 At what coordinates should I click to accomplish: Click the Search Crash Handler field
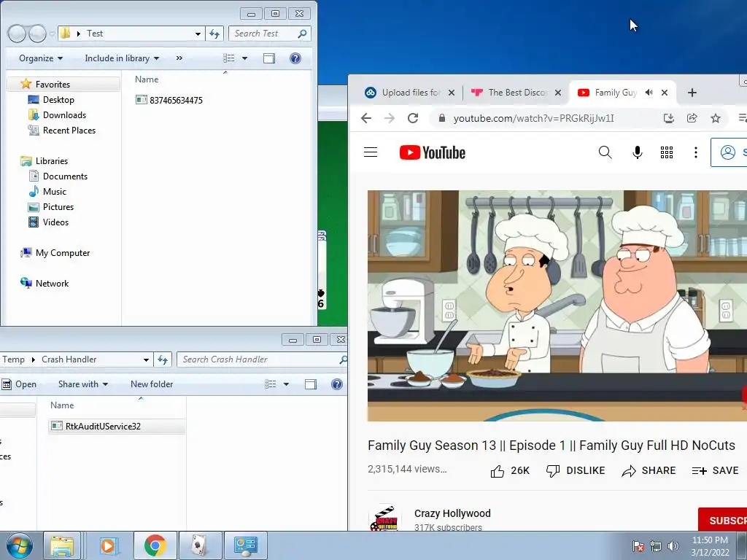click(x=261, y=359)
